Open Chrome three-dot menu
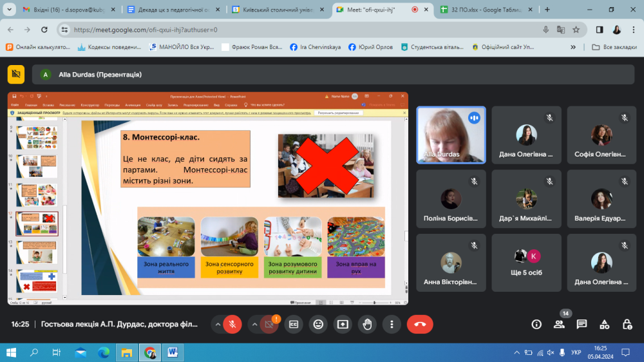The image size is (644, 362). click(x=633, y=30)
